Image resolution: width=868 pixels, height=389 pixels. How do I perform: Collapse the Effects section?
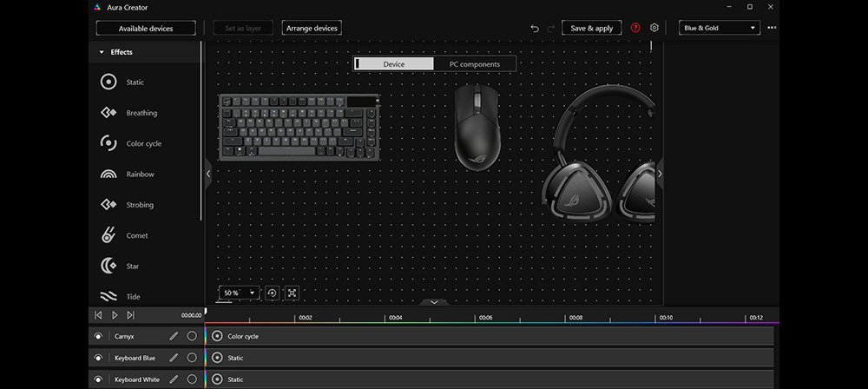(102, 52)
